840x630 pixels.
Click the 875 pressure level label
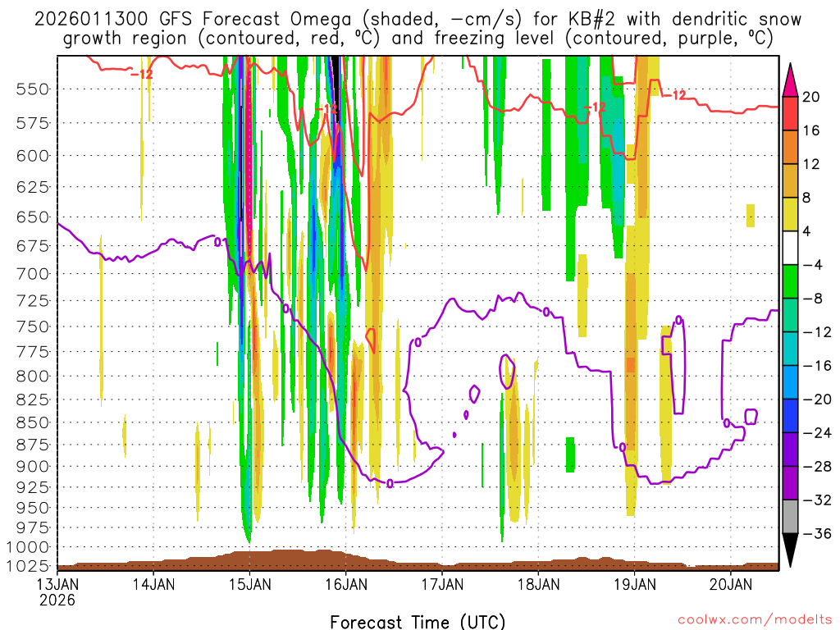click(33, 445)
